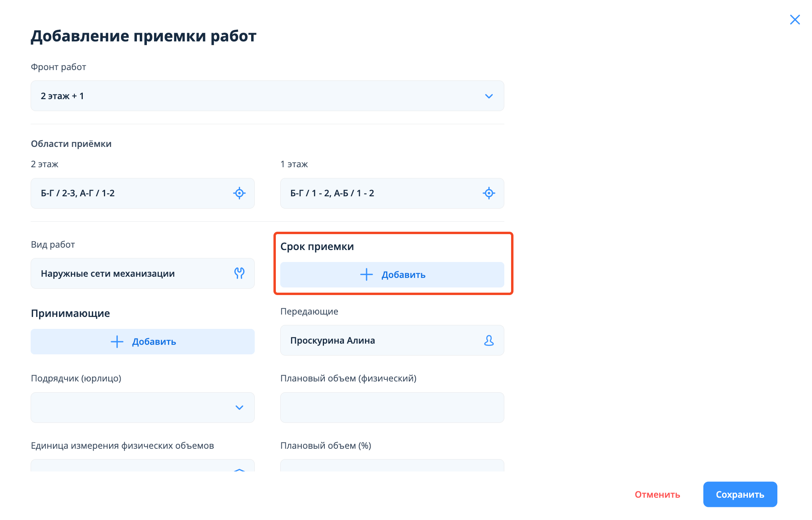This screenshot has height=520, width=812.
Task: Click the wrench icon in Вид работ field
Action: (239, 273)
